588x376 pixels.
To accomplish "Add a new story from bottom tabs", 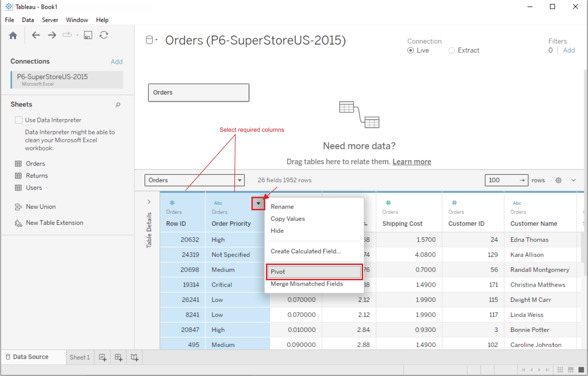I will tap(135, 357).
